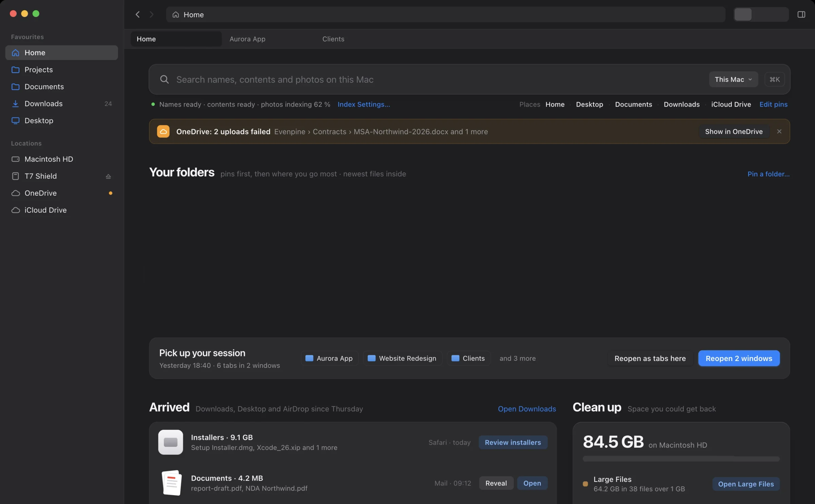The image size is (815, 504).
Task: Select Documents in the sidebar
Action: (61, 87)
